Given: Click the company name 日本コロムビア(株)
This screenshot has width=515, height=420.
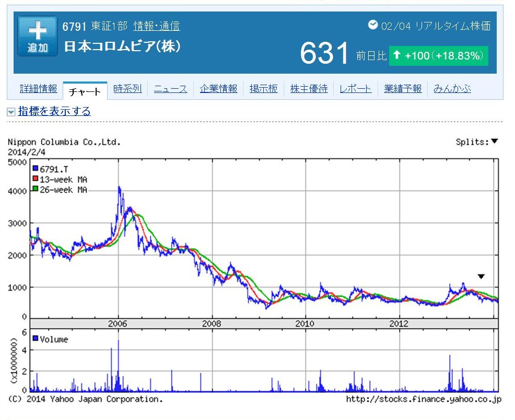Looking at the screenshot, I should [122, 46].
